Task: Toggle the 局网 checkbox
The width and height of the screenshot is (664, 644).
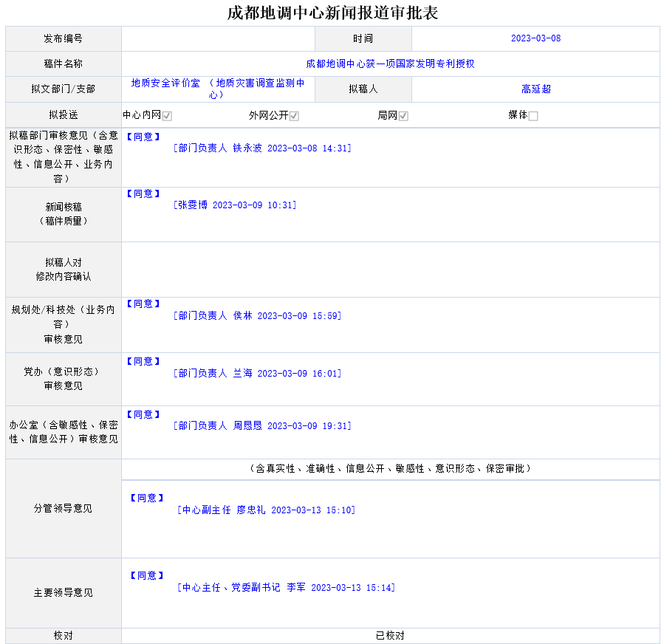Action: (x=403, y=116)
